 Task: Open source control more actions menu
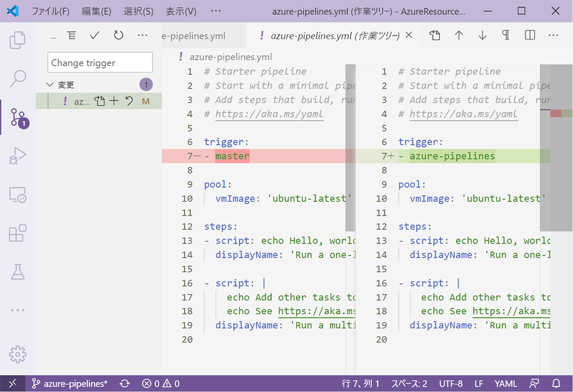[x=142, y=36]
